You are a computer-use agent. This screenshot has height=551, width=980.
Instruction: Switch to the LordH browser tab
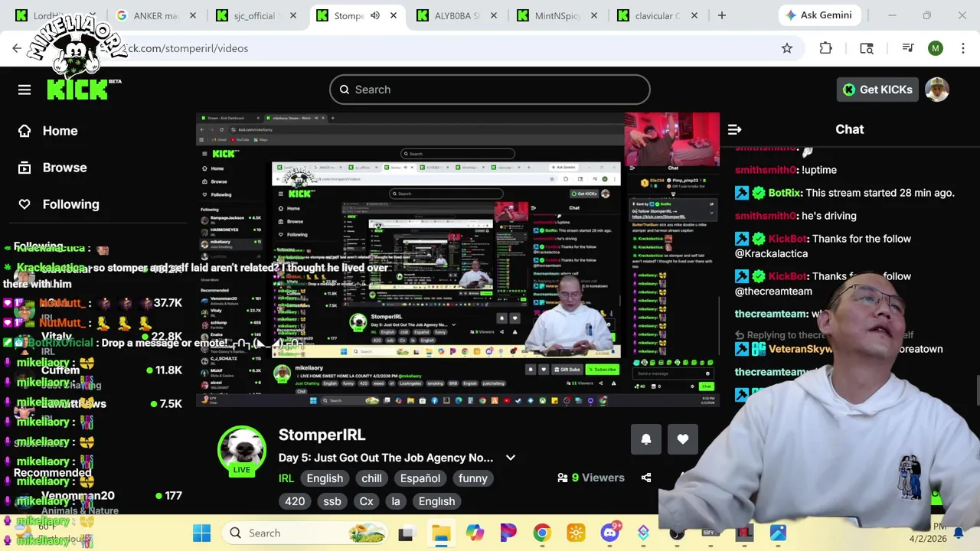(54, 15)
